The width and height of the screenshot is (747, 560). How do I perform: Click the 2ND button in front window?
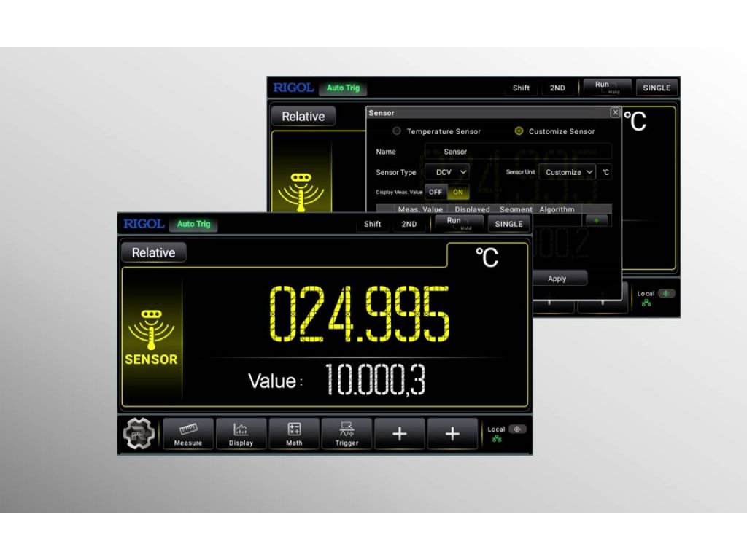point(409,224)
